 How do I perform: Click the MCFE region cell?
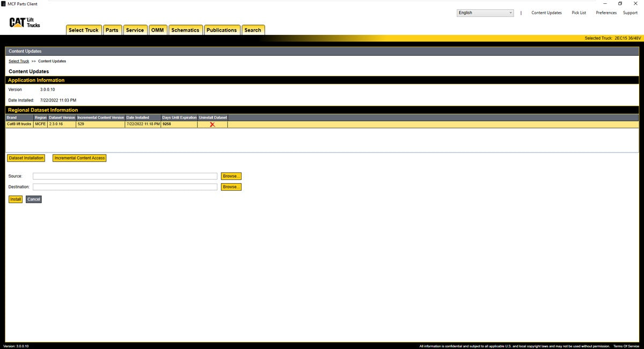coord(40,124)
